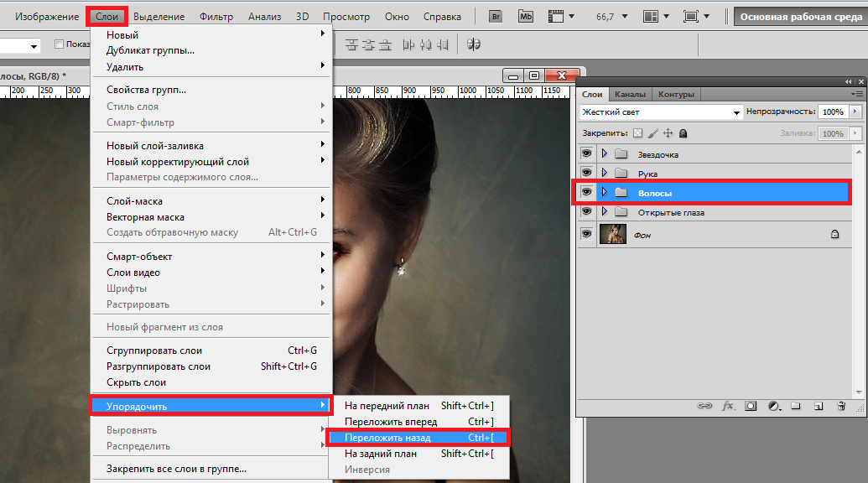Select Сгруппировать слои menu entry
The image size is (868, 483).
point(154,351)
